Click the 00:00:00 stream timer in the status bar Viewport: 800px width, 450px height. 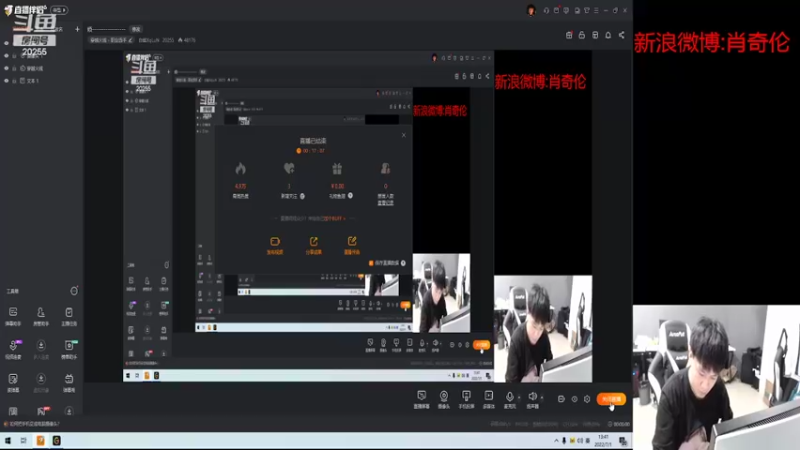[619, 424]
